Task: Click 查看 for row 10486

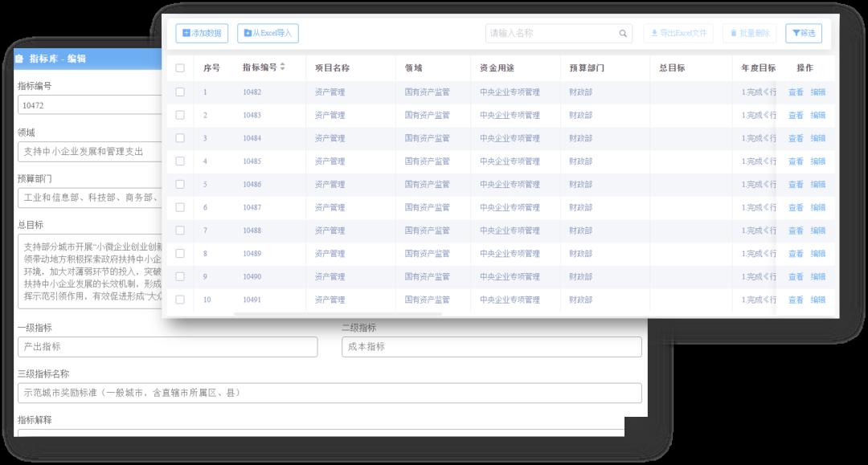Action: tap(796, 185)
